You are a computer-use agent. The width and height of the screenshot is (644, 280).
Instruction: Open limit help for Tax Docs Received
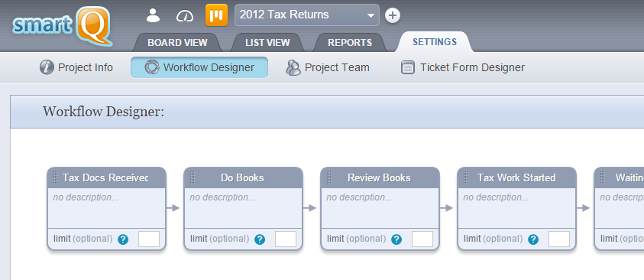click(x=123, y=239)
